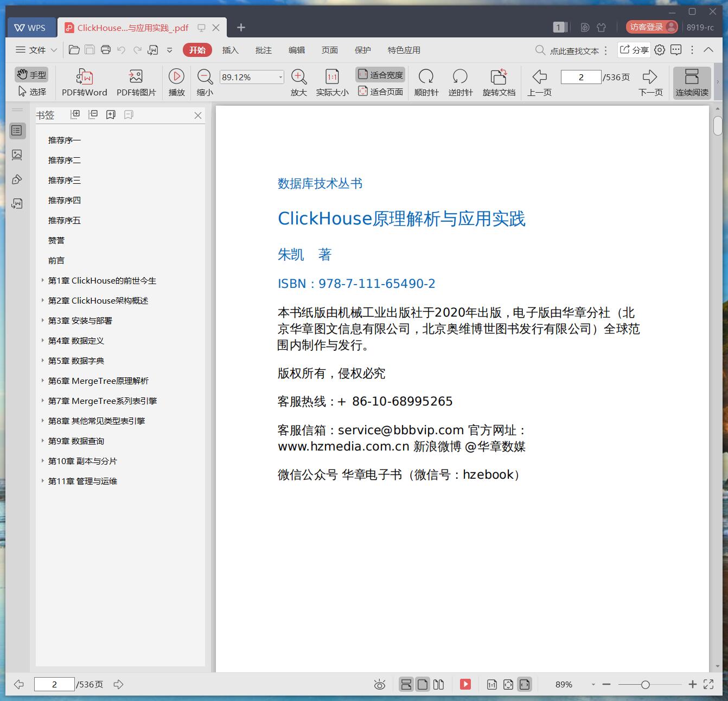Click the zoom slider handle
The height and width of the screenshot is (701, 728).
pyautogui.click(x=645, y=685)
